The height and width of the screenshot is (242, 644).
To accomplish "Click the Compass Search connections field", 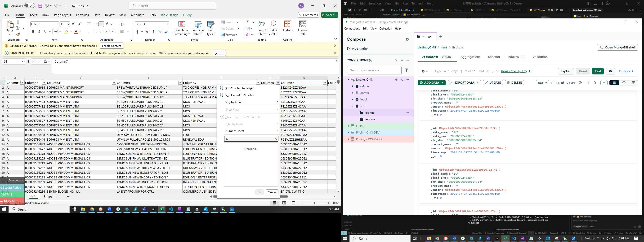I will 374,70.
